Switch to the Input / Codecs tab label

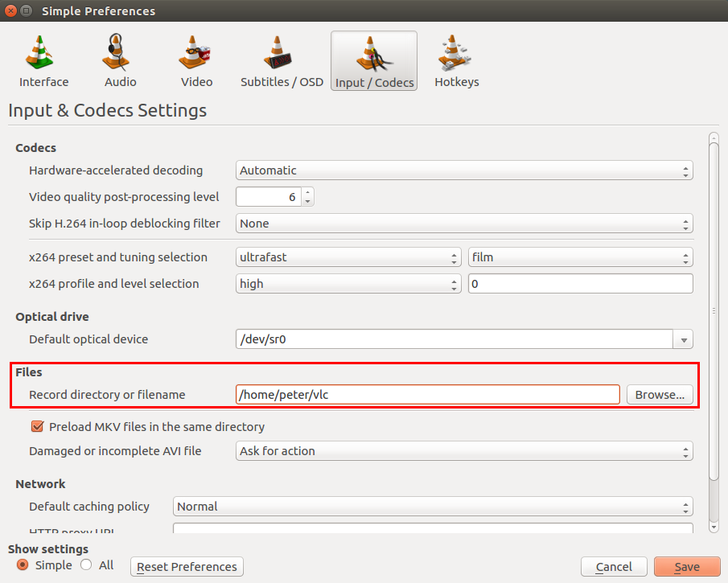point(375,83)
